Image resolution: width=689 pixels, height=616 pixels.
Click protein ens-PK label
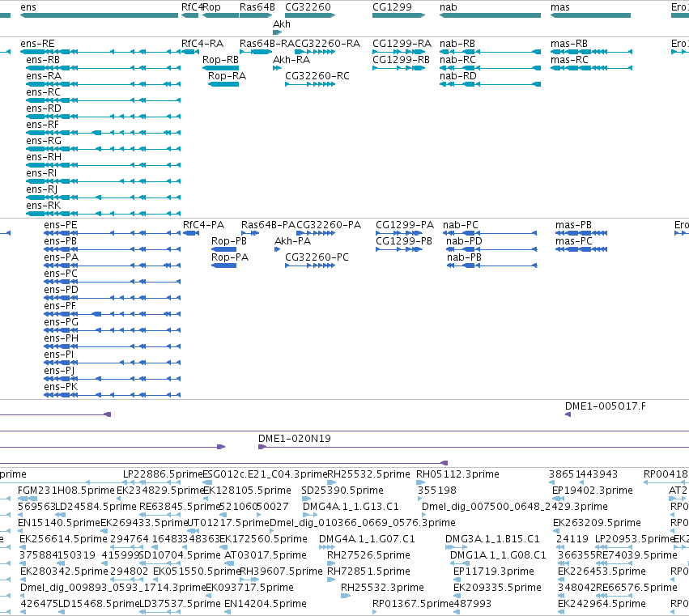pyautogui.click(x=61, y=387)
